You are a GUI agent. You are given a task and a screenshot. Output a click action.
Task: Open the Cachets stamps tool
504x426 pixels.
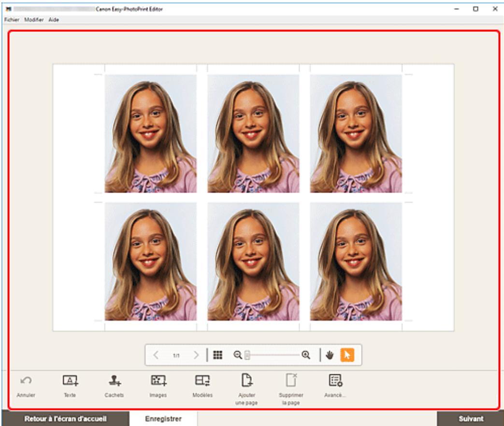click(x=115, y=381)
